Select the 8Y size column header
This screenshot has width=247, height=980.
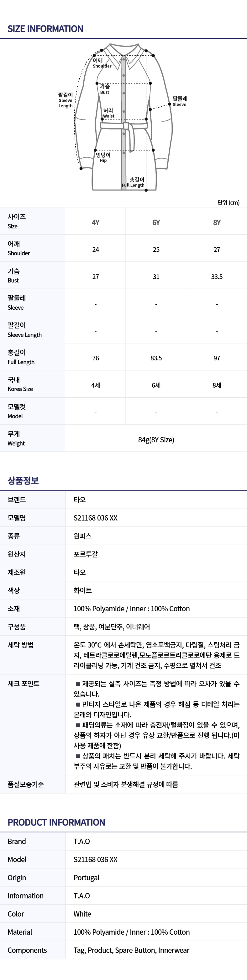coord(217,222)
